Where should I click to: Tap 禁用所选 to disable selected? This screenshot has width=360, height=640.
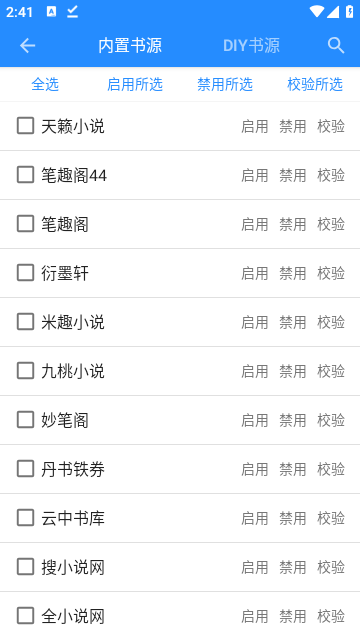click(225, 84)
